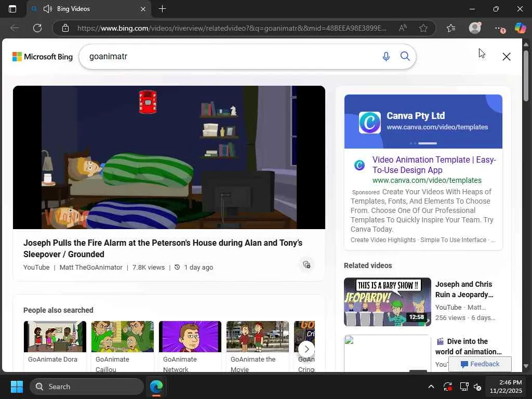Viewport: 532px width, 399px height.
Task: Open the tab actions menu icon
Action: point(12,9)
